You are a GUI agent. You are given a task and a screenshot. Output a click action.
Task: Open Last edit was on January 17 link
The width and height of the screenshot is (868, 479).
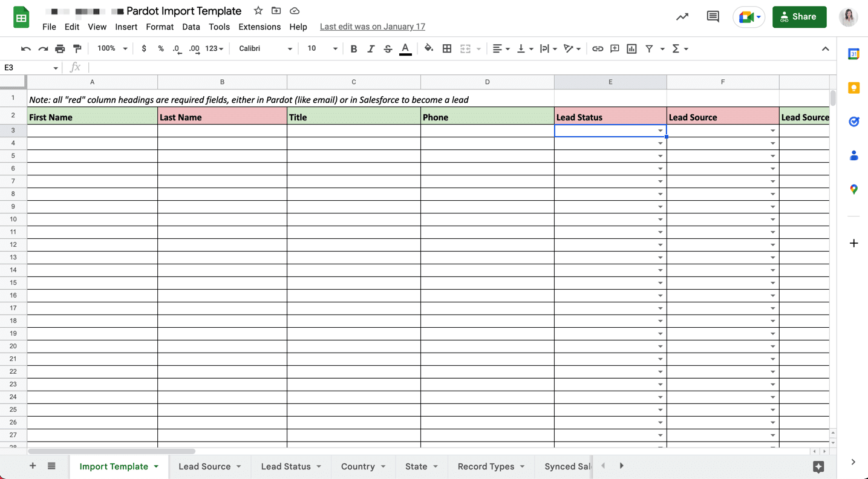point(373,27)
